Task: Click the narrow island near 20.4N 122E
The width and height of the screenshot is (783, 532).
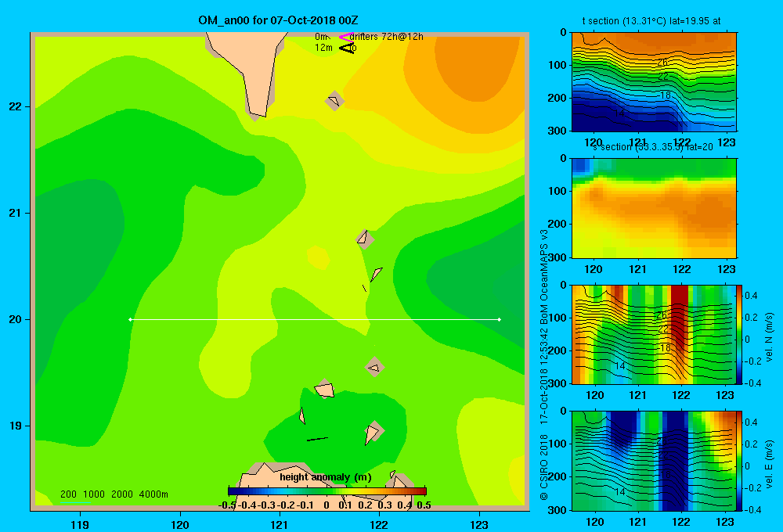Action: pyautogui.click(x=377, y=274)
